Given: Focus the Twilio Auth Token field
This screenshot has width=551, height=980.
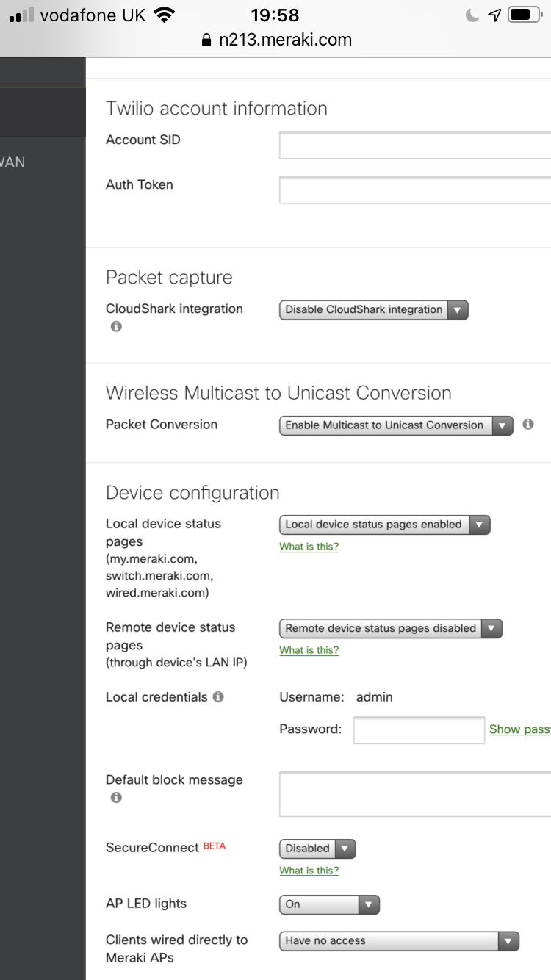Looking at the screenshot, I should (x=415, y=190).
